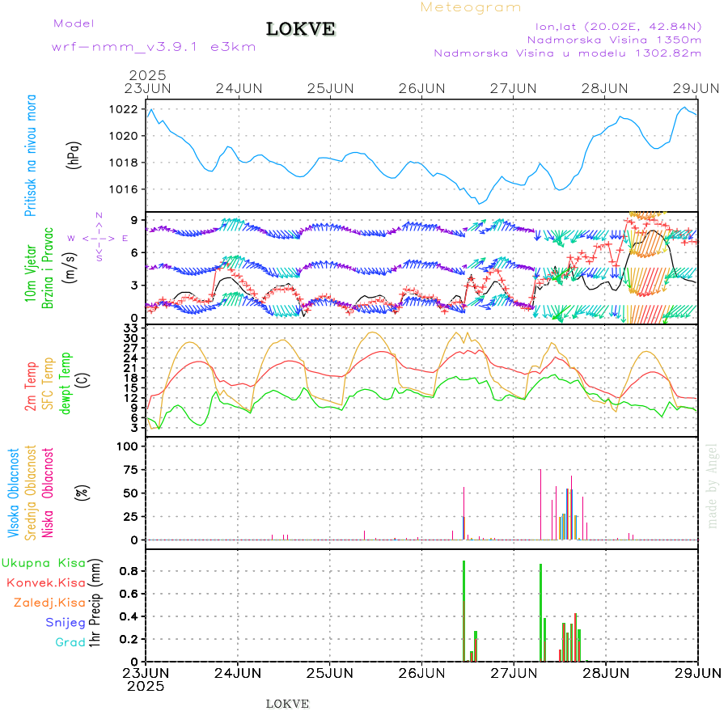Click the Meteogram heading text
728x728 pixels.
click(471, 7)
